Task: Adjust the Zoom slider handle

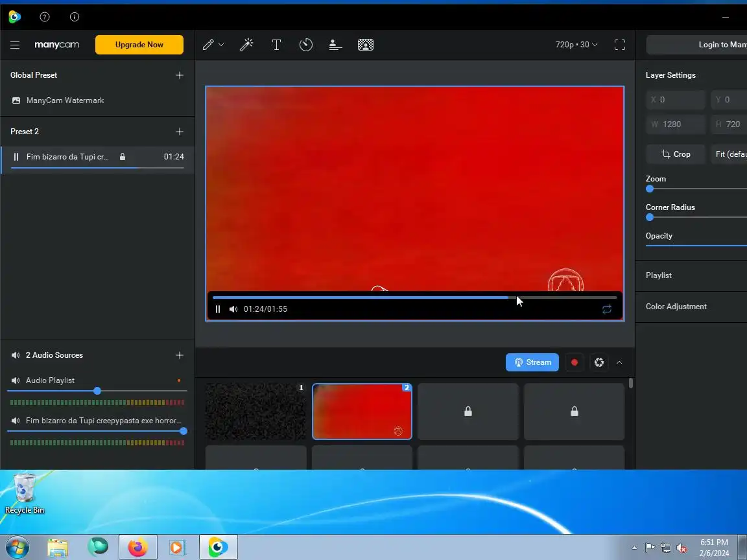Action: pyautogui.click(x=650, y=189)
